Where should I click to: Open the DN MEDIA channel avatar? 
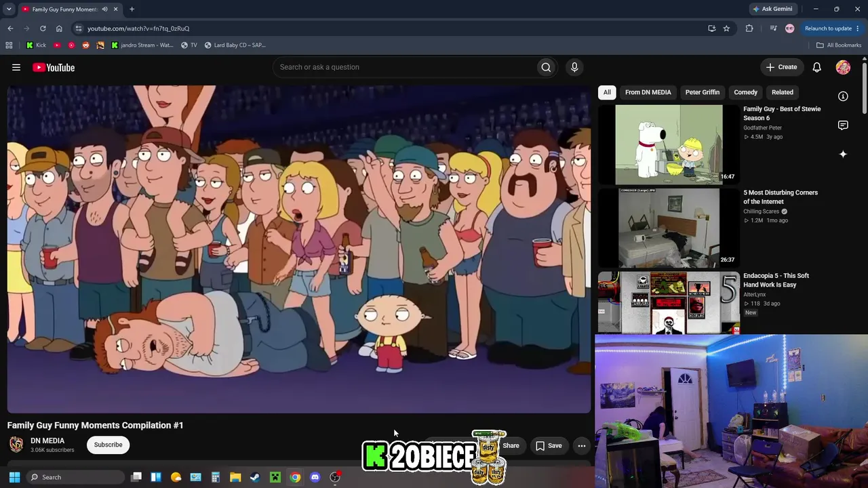tap(16, 445)
